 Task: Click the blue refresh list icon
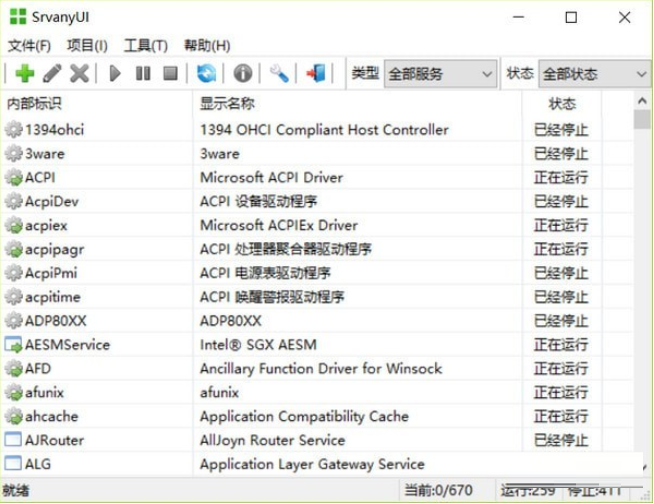click(206, 74)
